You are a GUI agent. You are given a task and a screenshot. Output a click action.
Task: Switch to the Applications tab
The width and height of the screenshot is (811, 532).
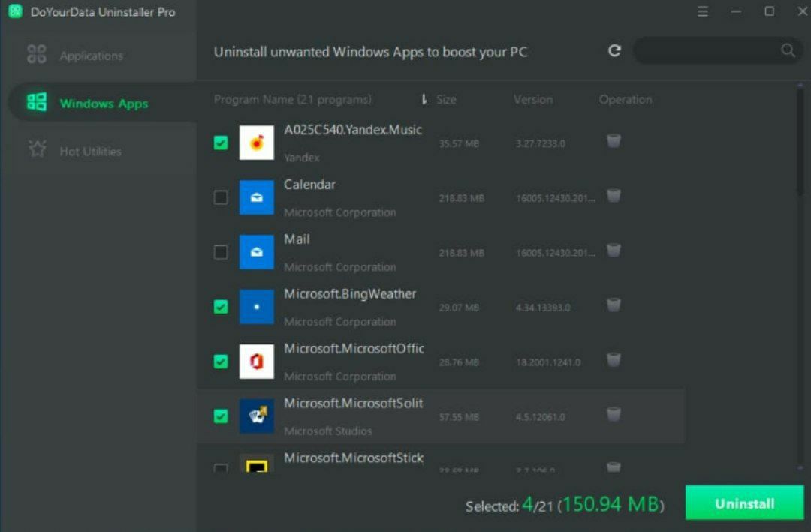(x=91, y=56)
